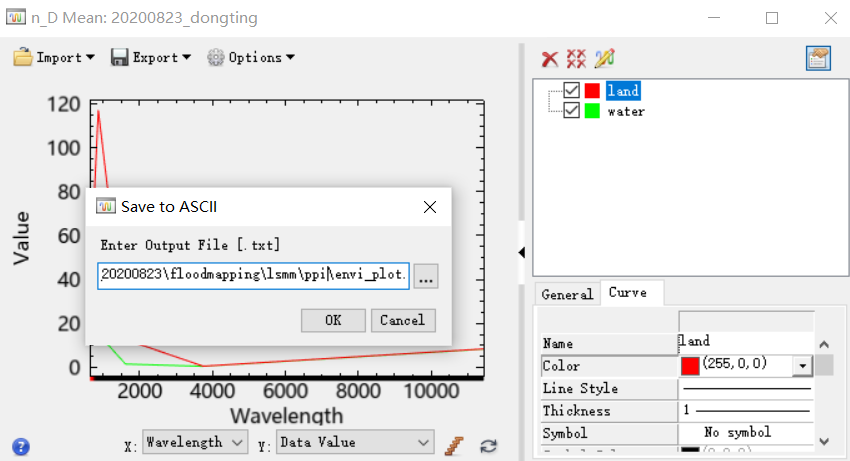
Task: Uncheck the water curve checkbox
Action: [x=571, y=111]
